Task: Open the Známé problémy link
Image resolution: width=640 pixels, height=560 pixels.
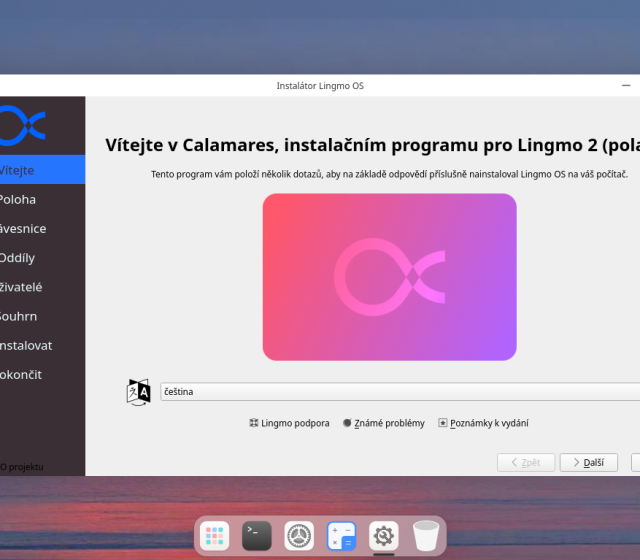Action: point(383,423)
